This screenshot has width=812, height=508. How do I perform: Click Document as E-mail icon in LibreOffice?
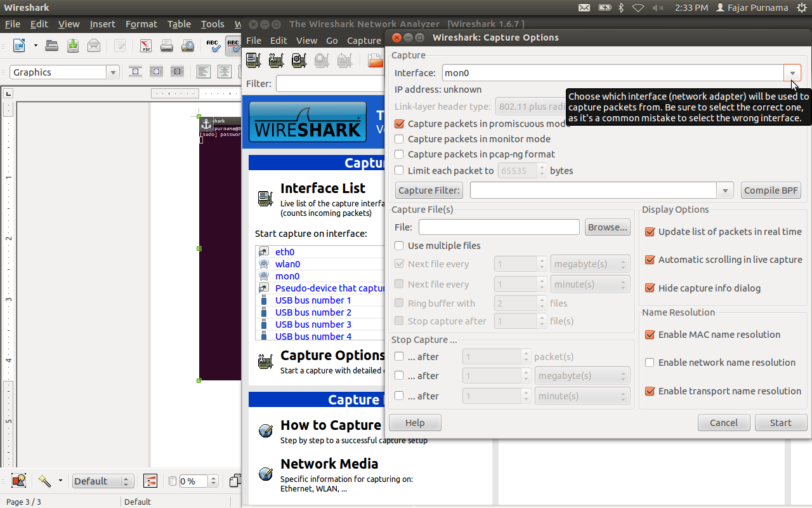[94, 46]
